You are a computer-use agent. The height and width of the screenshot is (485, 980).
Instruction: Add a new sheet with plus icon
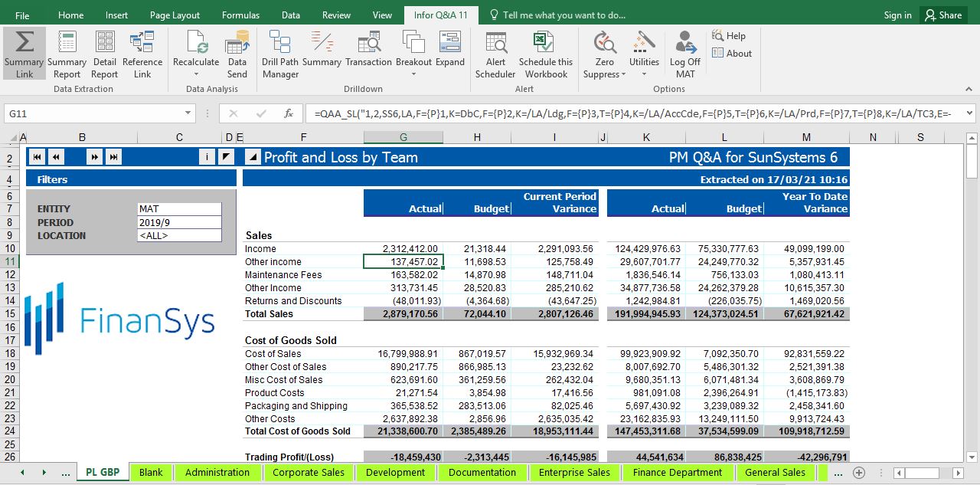(x=859, y=473)
